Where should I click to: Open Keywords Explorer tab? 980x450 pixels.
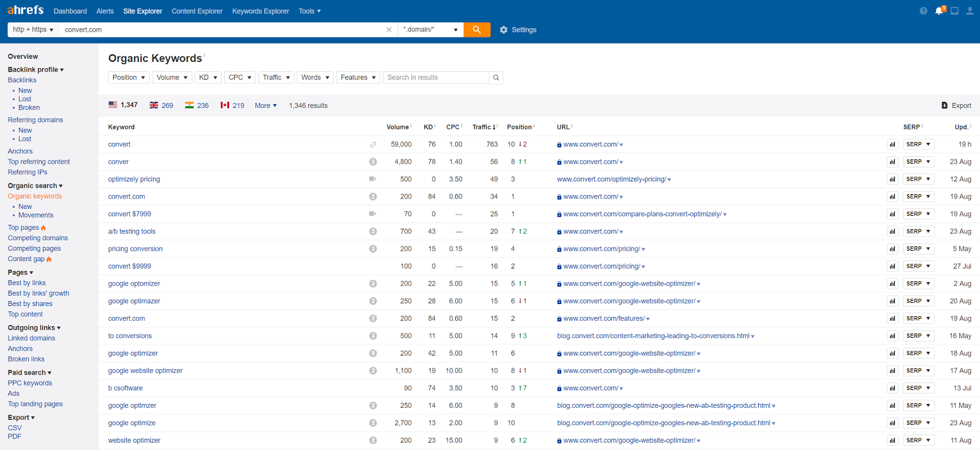tap(260, 11)
